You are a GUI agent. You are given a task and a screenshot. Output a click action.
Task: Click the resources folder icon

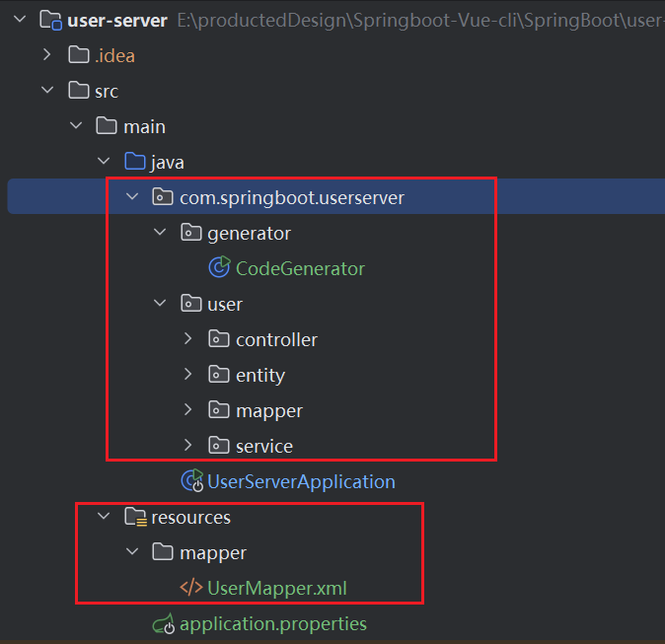point(135,517)
